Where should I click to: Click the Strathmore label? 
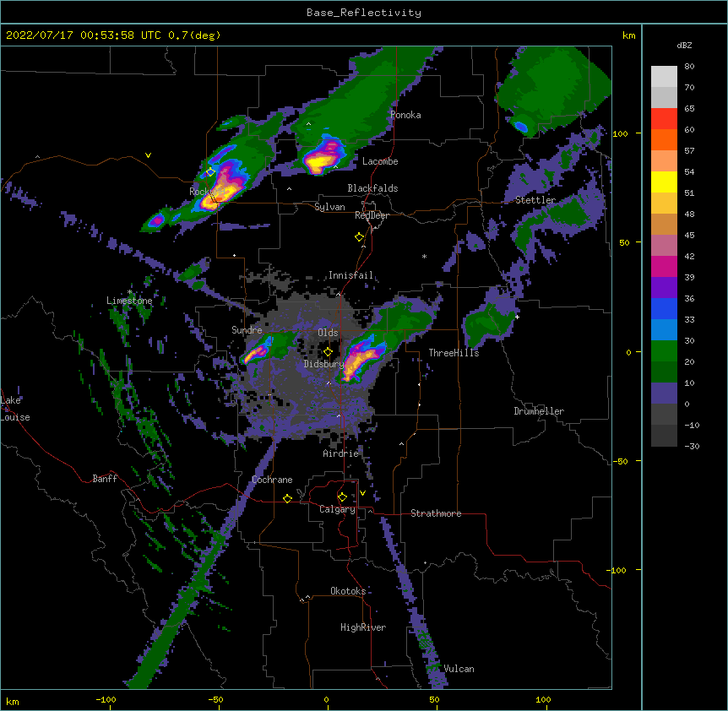(436, 513)
